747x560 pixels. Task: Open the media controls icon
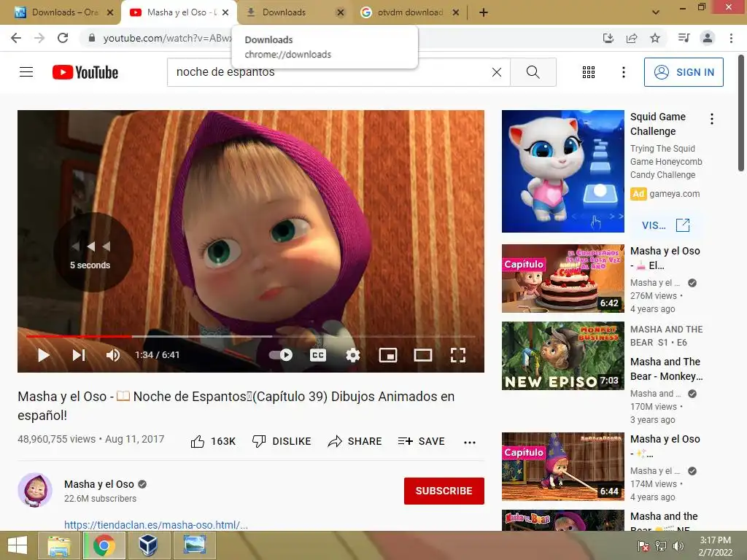tap(684, 38)
